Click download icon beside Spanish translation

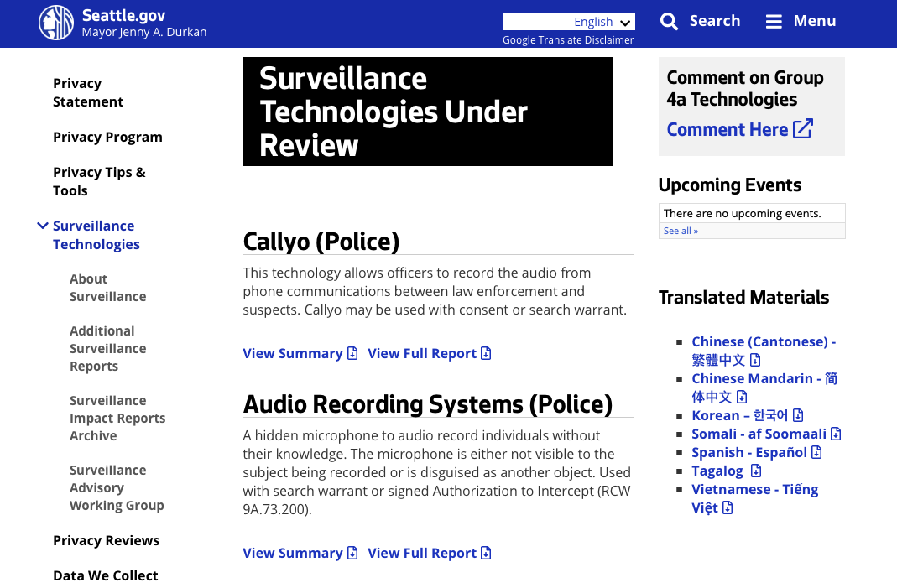816,453
